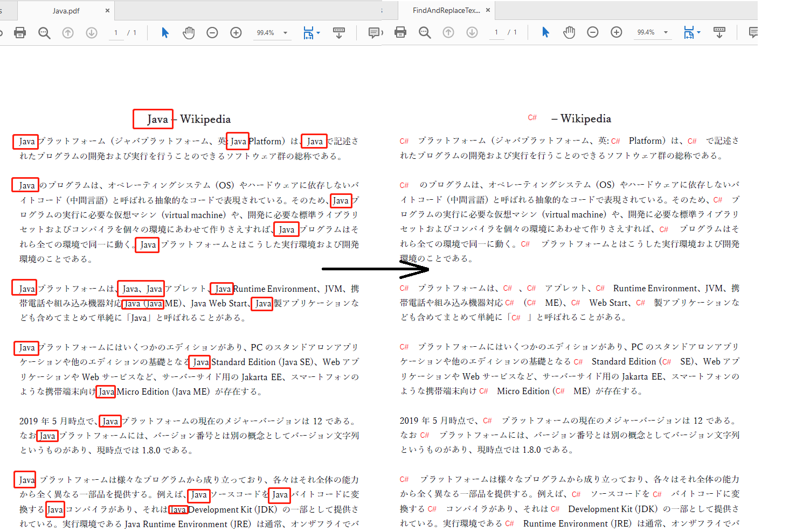Print the Java.pdf document

point(20,33)
